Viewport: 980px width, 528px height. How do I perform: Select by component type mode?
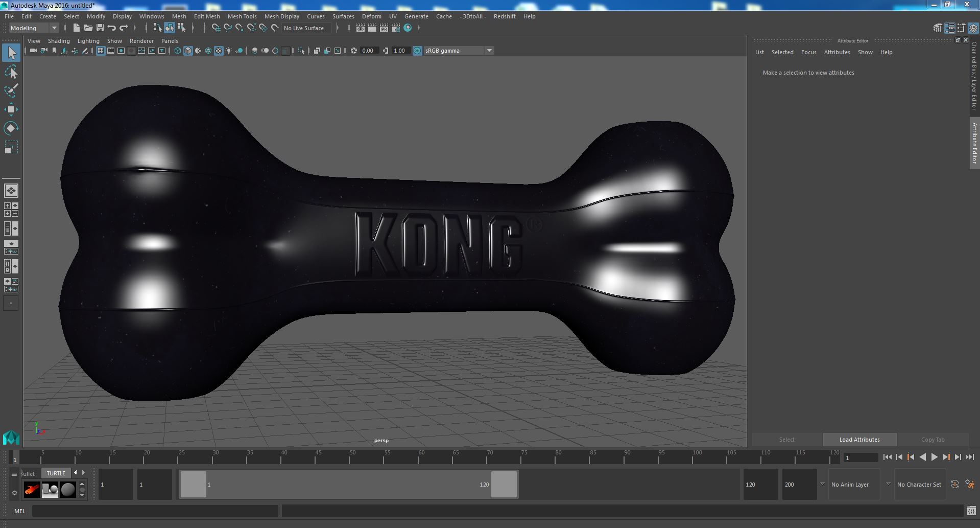(181, 28)
